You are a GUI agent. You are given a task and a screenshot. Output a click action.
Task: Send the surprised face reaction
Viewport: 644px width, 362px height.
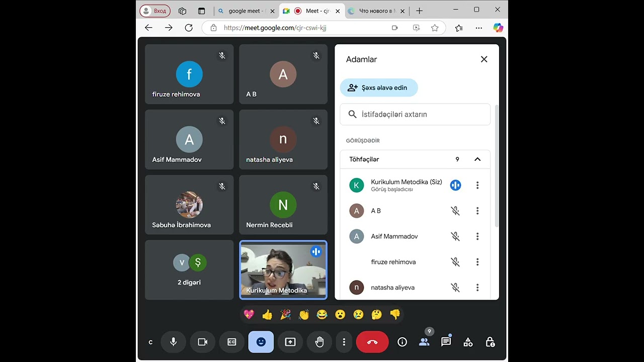pos(340,315)
